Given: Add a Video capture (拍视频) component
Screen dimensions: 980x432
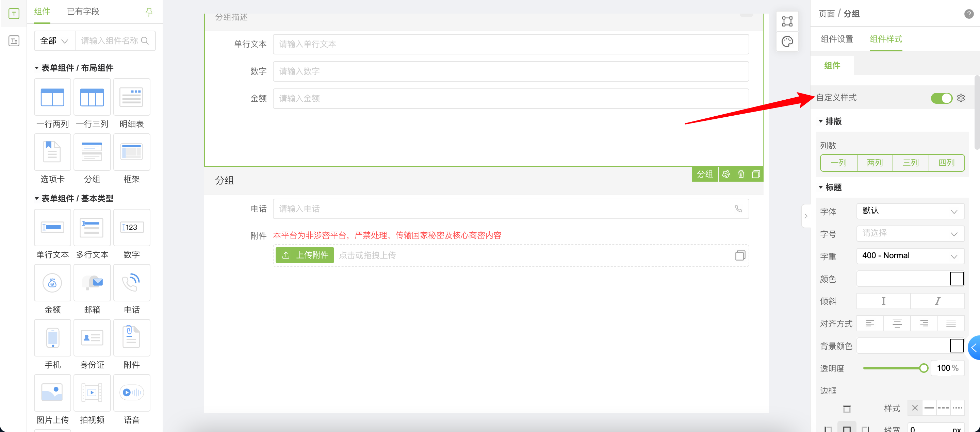Looking at the screenshot, I should pyautogui.click(x=92, y=393).
